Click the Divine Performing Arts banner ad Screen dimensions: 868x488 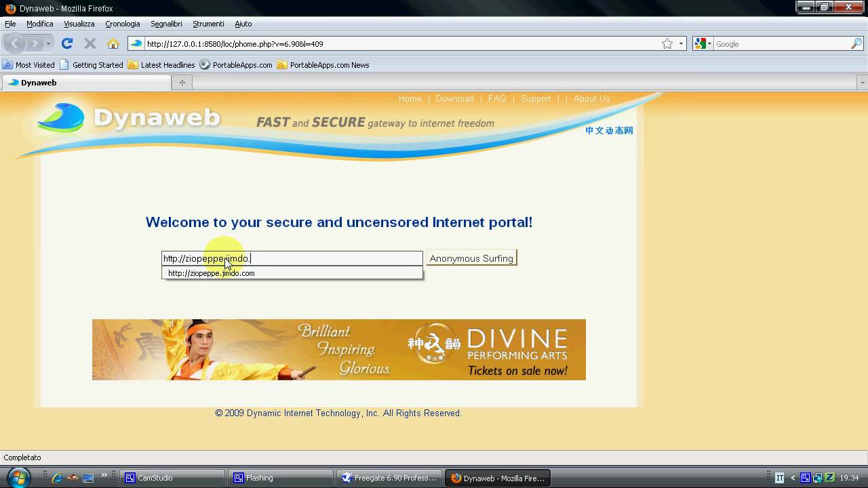tap(339, 350)
